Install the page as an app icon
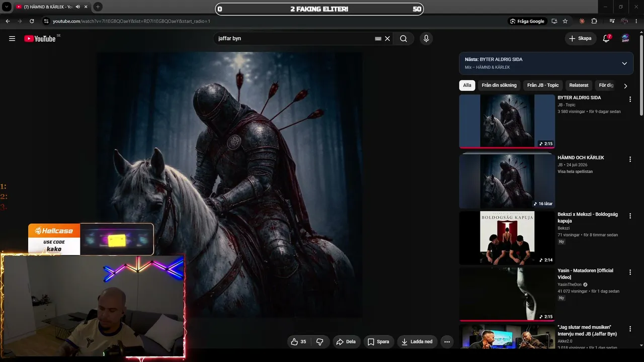644x362 pixels. pos(554,21)
